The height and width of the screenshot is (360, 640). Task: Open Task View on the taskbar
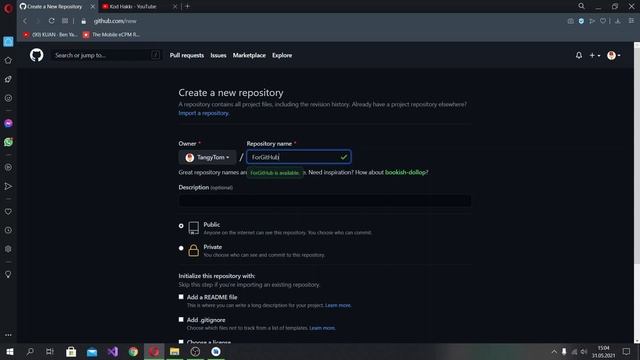[50, 351]
